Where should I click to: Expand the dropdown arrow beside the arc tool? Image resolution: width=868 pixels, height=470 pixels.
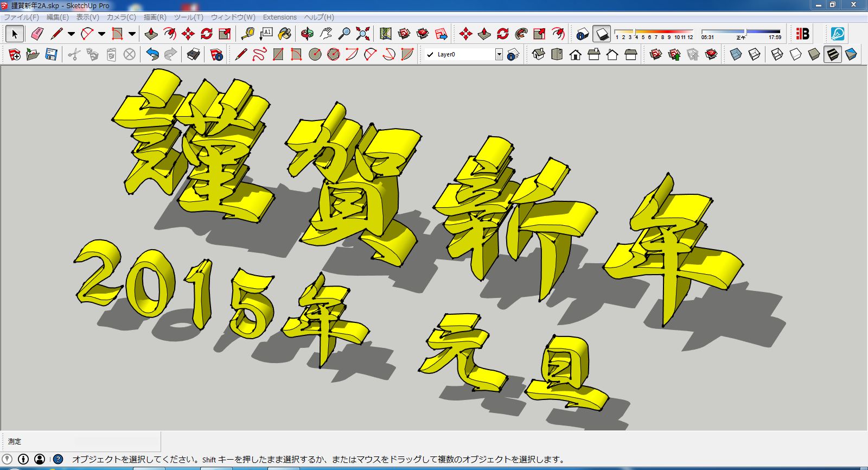point(101,34)
